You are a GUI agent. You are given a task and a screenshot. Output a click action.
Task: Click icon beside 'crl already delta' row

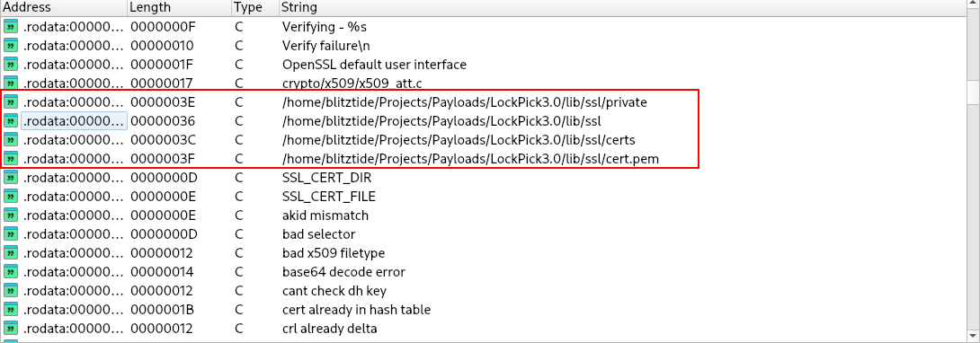pos(11,328)
